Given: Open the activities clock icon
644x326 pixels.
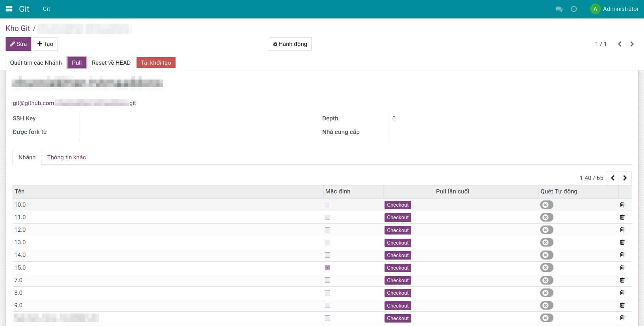Looking at the screenshot, I should click(x=574, y=9).
